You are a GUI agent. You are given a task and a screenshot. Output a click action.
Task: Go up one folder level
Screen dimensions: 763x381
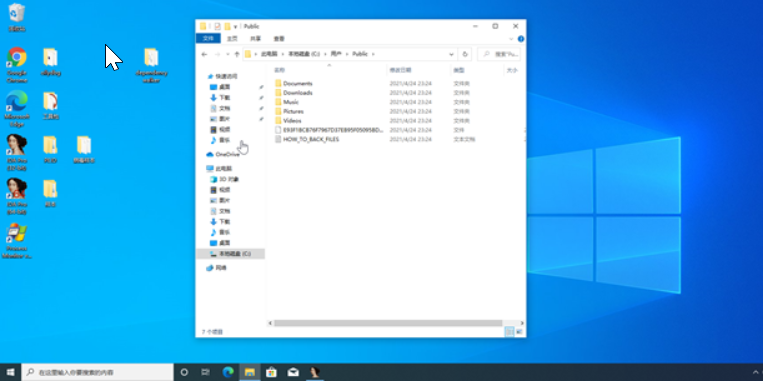point(236,54)
